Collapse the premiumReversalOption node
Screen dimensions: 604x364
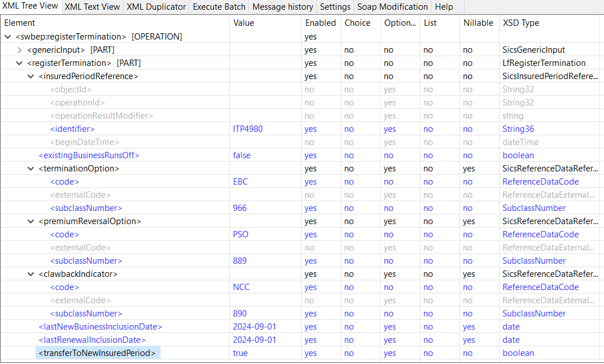[31, 221]
